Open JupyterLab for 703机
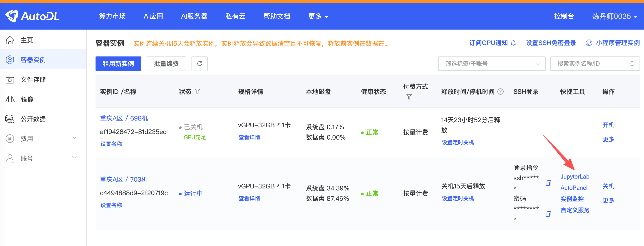Screen dimensions: 644x246 click(575, 177)
